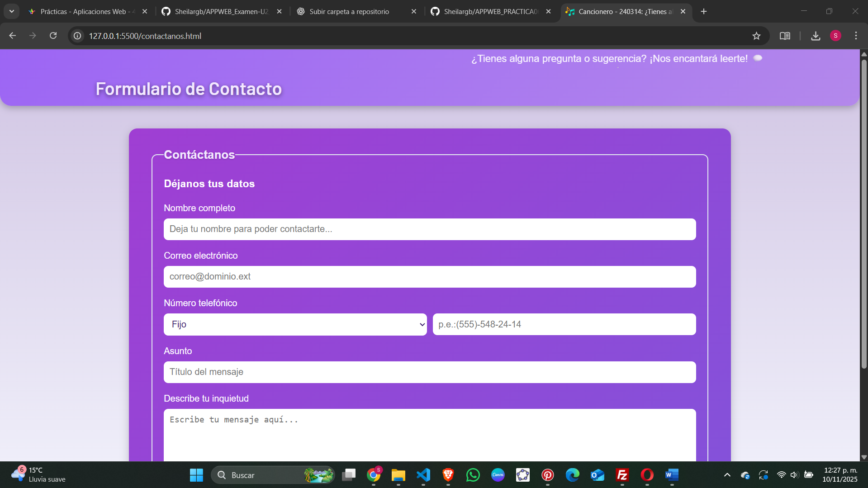
Task: Open Visual Studio Code from the taskbar
Action: pos(423,475)
